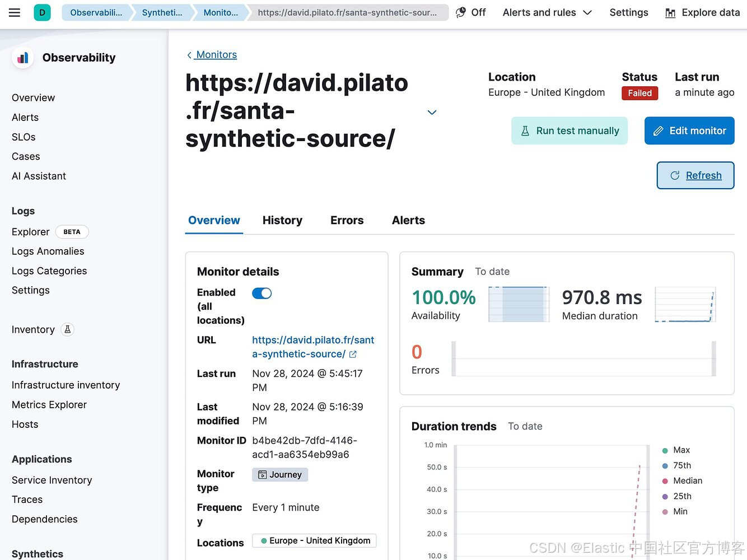The height and width of the screenshot is (560, 747).
Task: Click the availability sparkline chart
Action: pyautogui.click(x=519, y=304)
